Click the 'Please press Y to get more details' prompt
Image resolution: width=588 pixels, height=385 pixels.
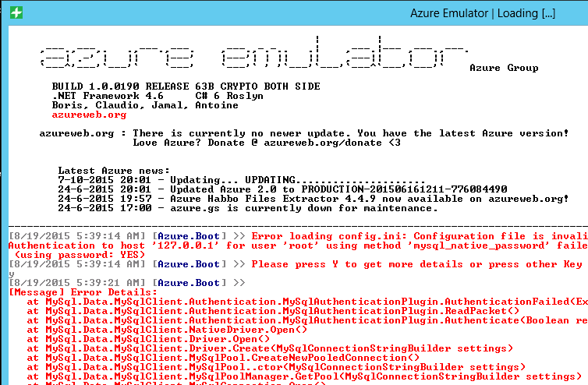(416, 264)
